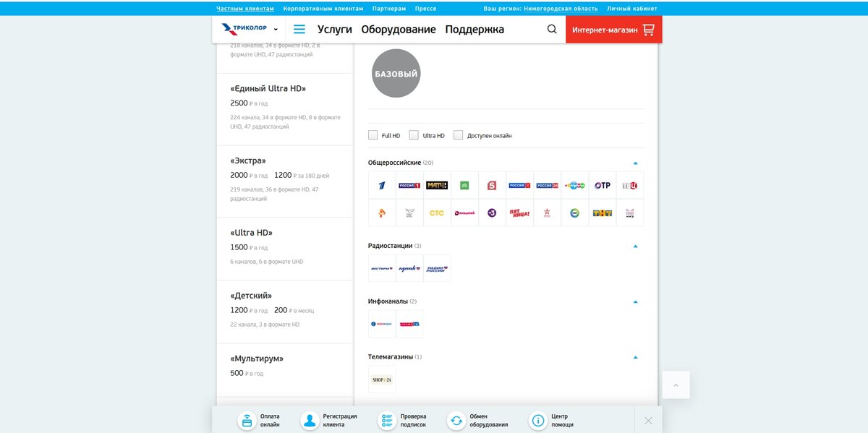
Task: Select the ТВЦ channel logo
Action: pyautogui.click(x=630, y=185)
